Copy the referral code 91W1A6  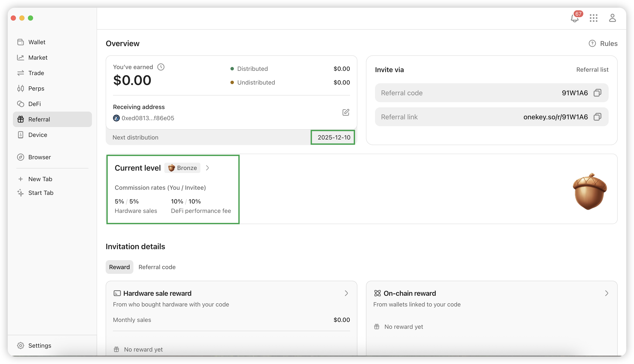tap(597, 93)
